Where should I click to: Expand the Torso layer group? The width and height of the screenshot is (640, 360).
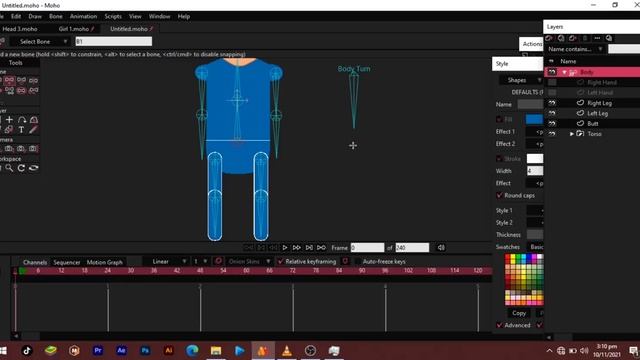point(572,133)
